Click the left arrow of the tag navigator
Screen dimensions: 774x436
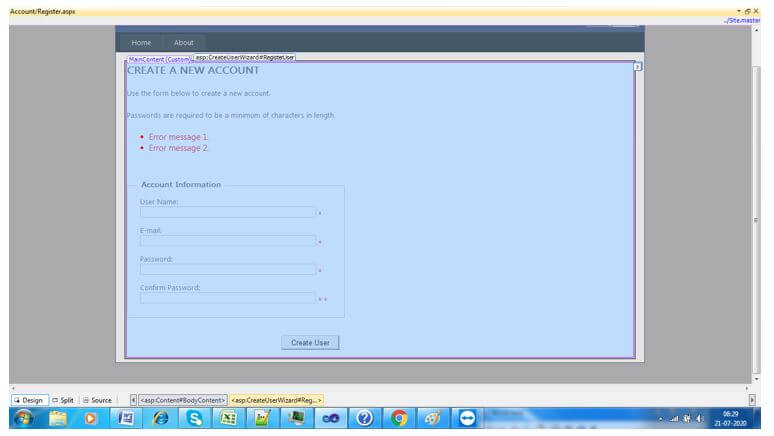pos(133,400)
